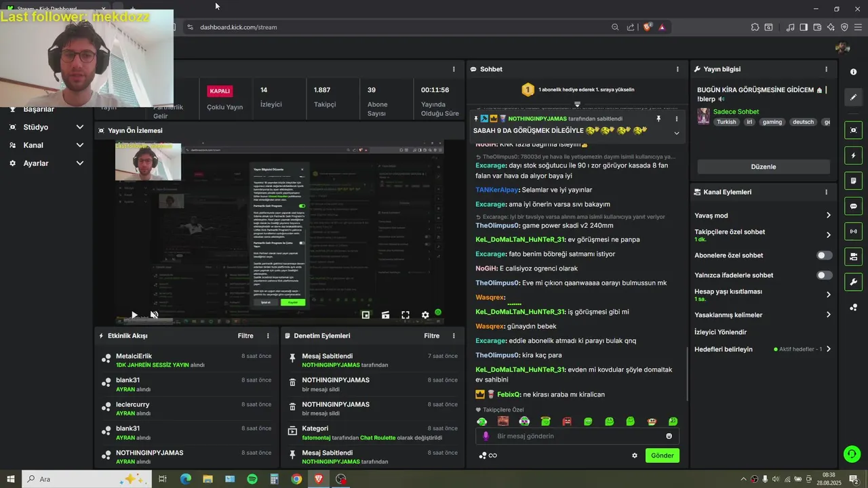Viewport: 868px width, 488px height.
Task: Click leclercurry in activity feed
Action: 132,405
